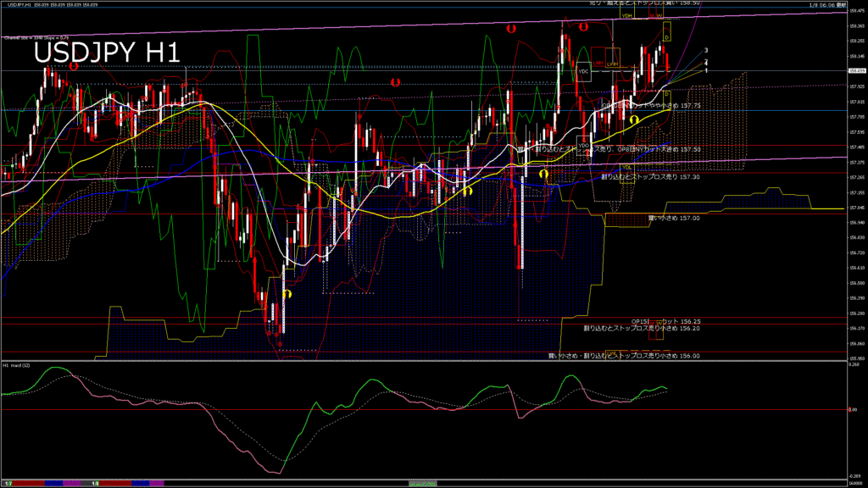This screenshot has height=488, width=868.
Task: Click the yellow up-arrow at the 156.50 low
Action: click(287, 294)
